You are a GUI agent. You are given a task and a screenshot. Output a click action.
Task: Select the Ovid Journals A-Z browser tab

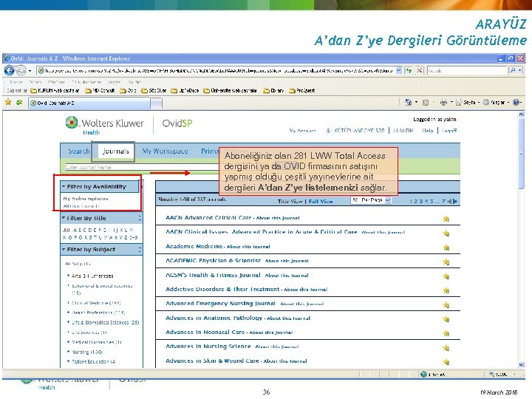tap(89, 103)
